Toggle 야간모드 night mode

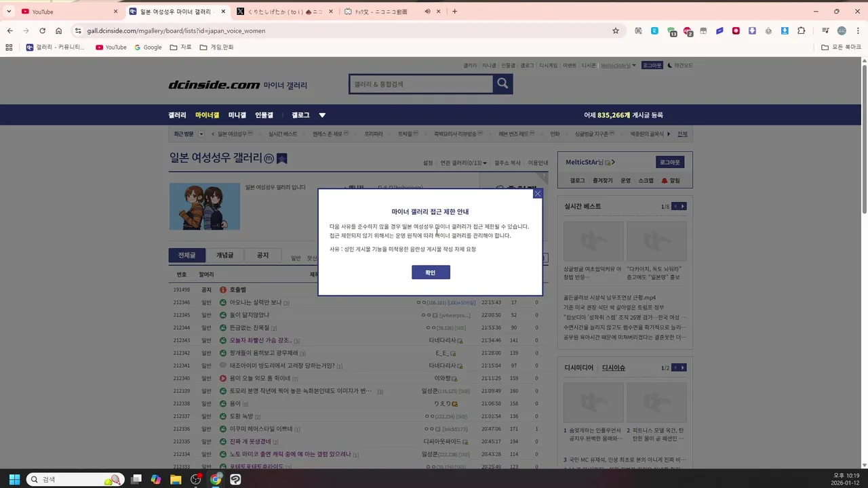[x=680, y=66]
